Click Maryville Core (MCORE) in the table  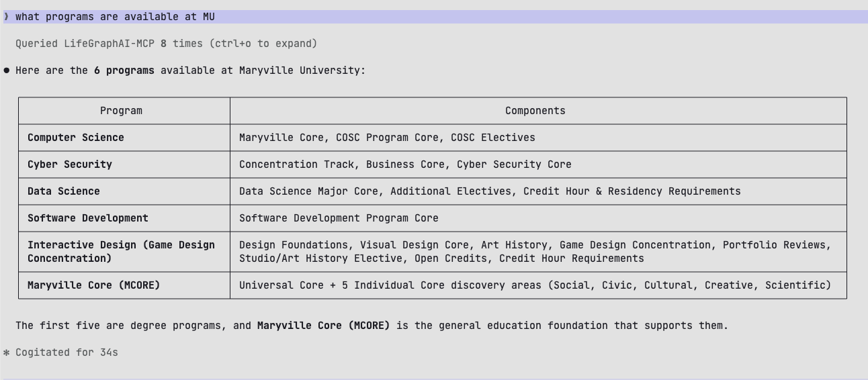[x=94, y=285]
